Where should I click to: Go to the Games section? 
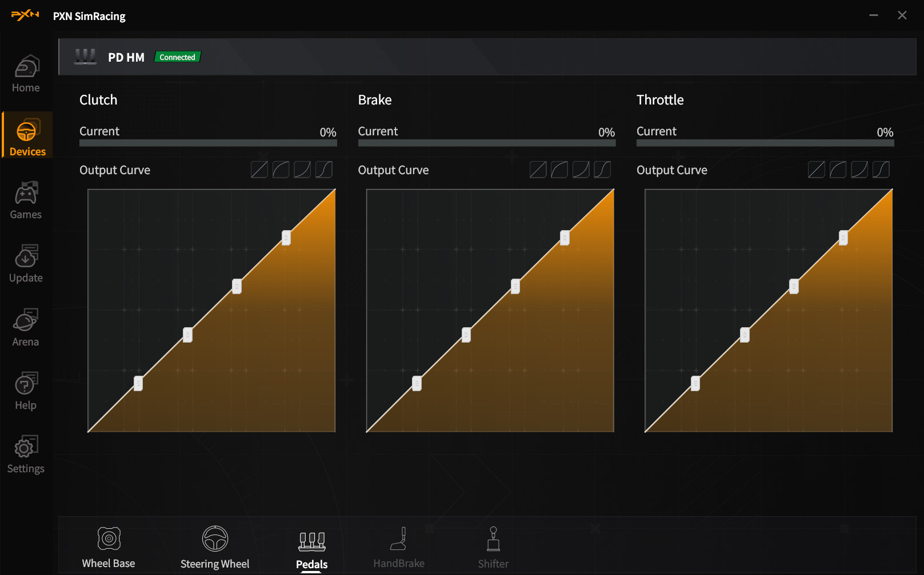point(26,201)
